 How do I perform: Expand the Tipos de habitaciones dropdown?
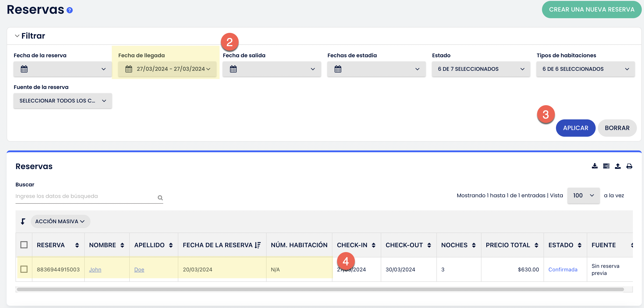click(x=585, y=69)
